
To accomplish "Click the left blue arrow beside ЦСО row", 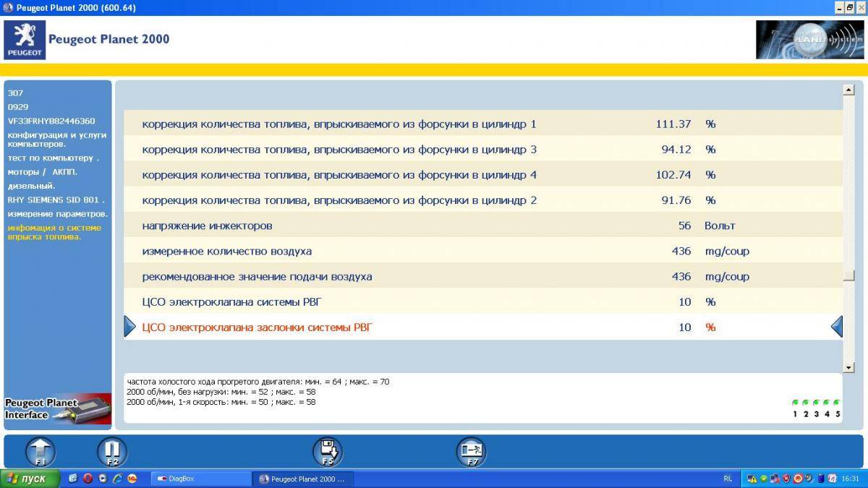I will 129,326.
